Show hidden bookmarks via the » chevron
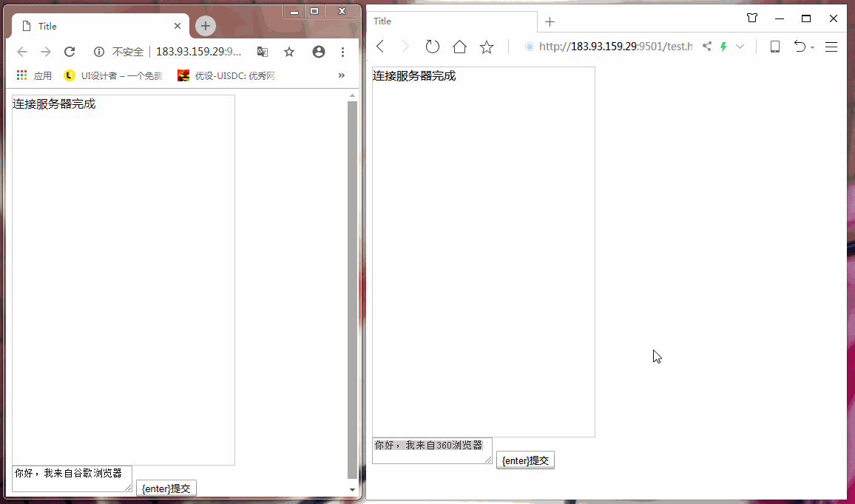 coord(341,75)
